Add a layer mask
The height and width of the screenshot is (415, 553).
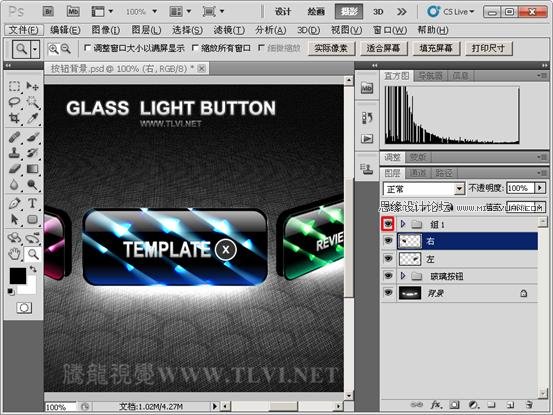click(454, 405)
